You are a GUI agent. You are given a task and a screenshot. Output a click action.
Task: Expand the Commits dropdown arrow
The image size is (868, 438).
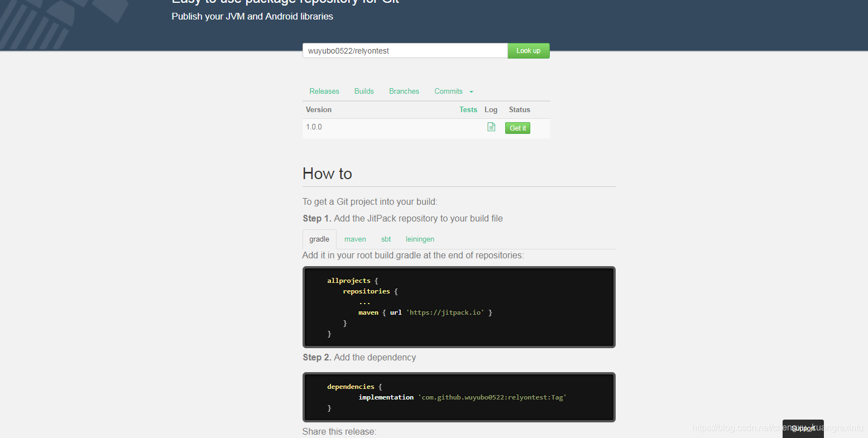pyautogui.click(x=471, y=92)
